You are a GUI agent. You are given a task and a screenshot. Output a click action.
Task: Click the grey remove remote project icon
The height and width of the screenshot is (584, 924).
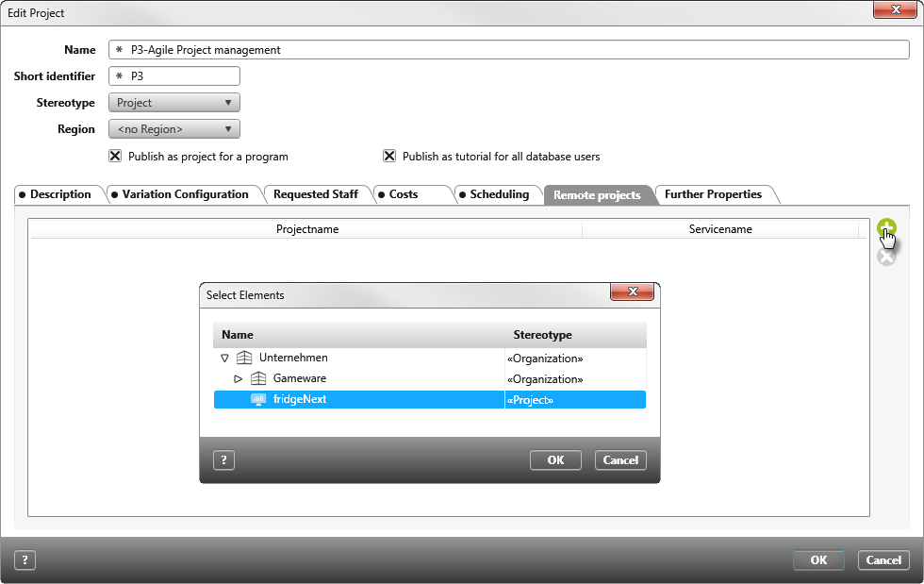click(x=885, y=257)
